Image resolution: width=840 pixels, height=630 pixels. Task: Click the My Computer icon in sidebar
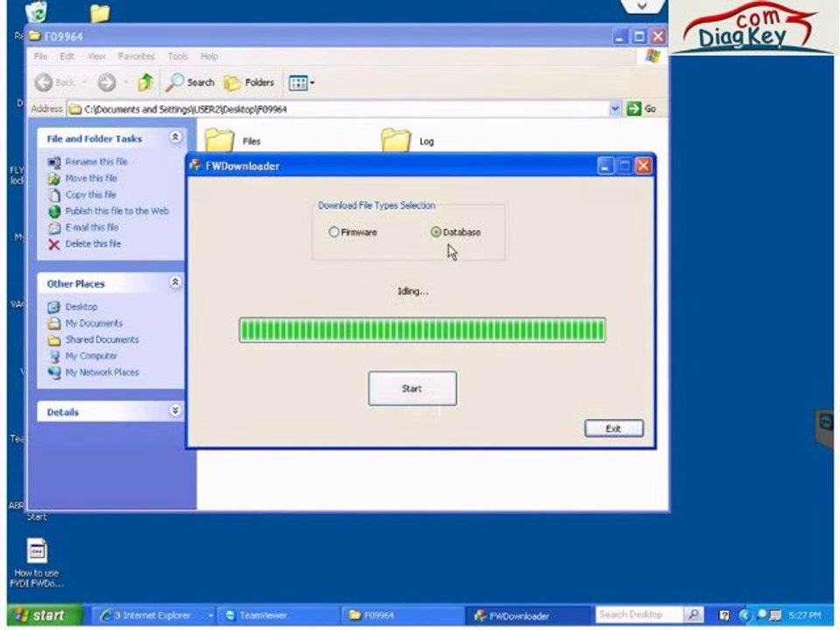(x=54, y=356)
